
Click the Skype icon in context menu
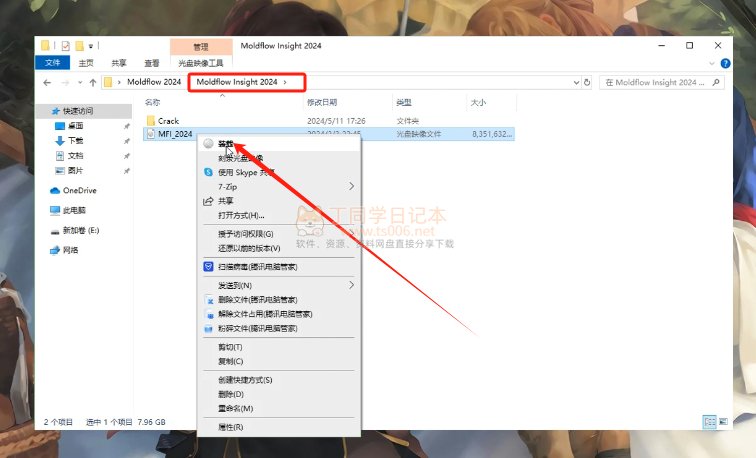pos(208,172)
